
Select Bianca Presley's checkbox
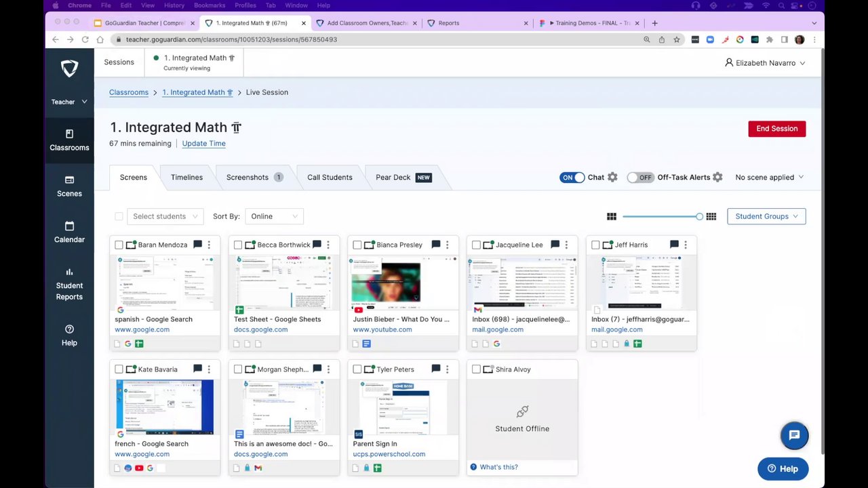coord(357,245)
